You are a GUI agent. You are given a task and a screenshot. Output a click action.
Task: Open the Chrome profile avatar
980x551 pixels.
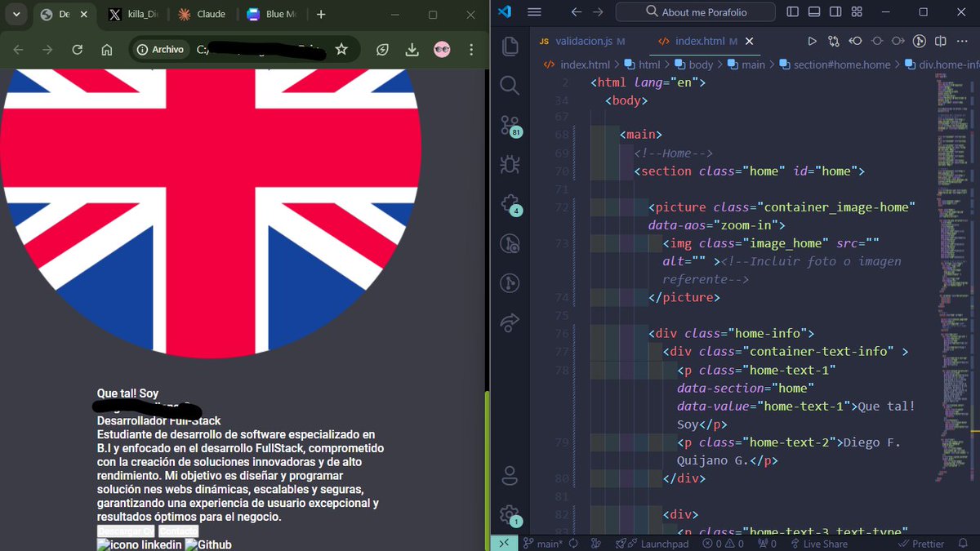[442, 50]
